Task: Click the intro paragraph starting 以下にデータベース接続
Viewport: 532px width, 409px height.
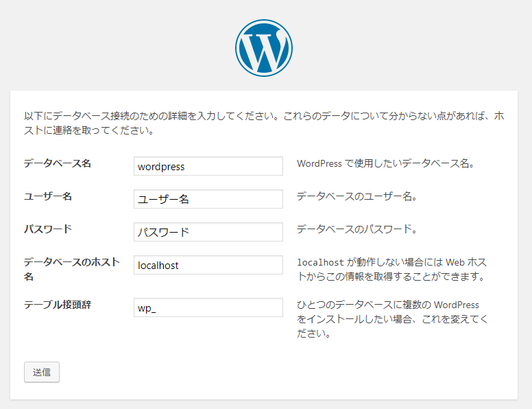Action: [x=264, y=123]
